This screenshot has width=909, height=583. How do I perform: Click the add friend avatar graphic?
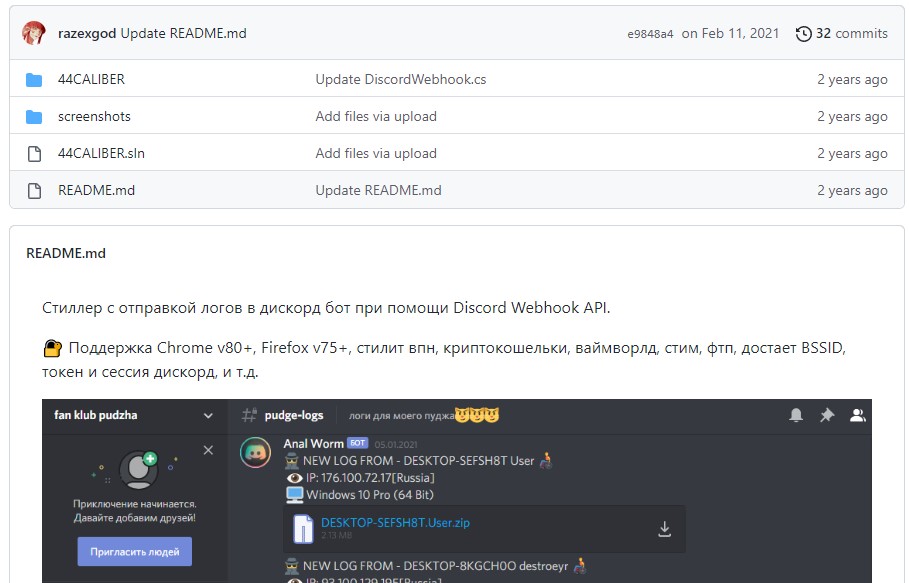[138, 469]
